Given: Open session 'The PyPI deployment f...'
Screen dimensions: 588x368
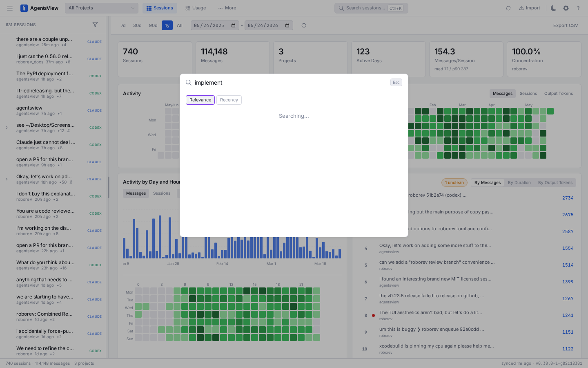Looking at the screenshot, I should (53, 76).
